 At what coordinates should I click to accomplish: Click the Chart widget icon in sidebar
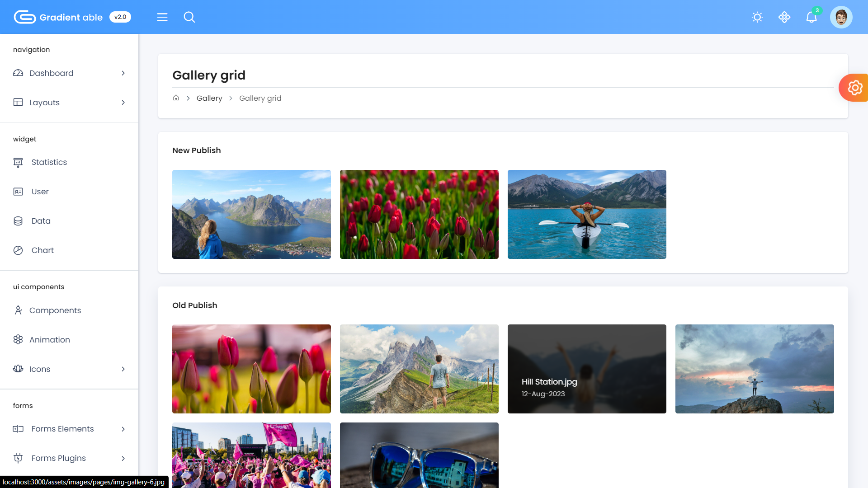[18, 250]
